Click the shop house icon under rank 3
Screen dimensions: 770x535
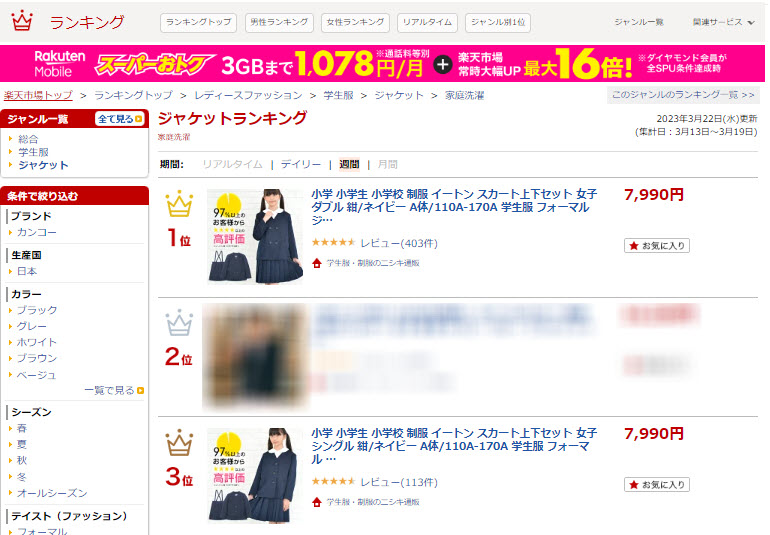[x=317, y=502]
